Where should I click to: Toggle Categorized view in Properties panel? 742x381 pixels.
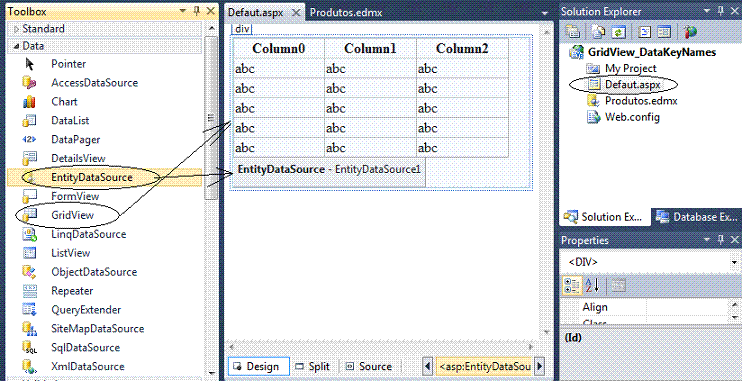[x=572, y=285]
